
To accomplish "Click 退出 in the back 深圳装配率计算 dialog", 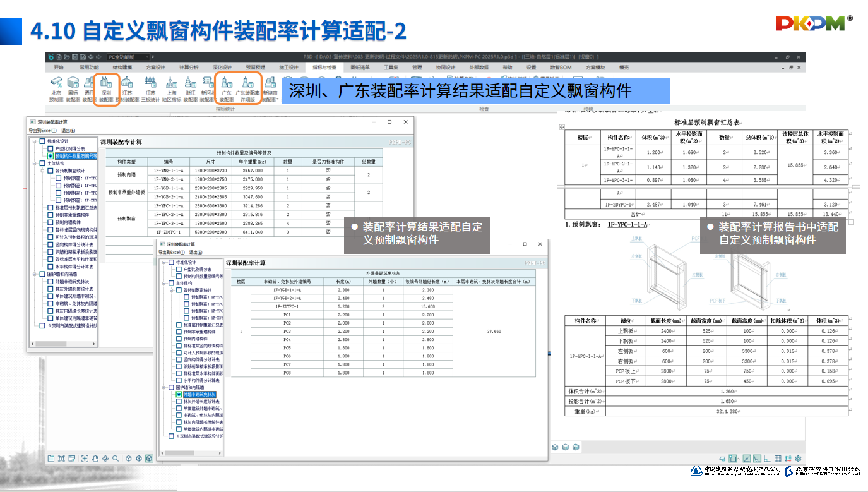I will point(68,131).
